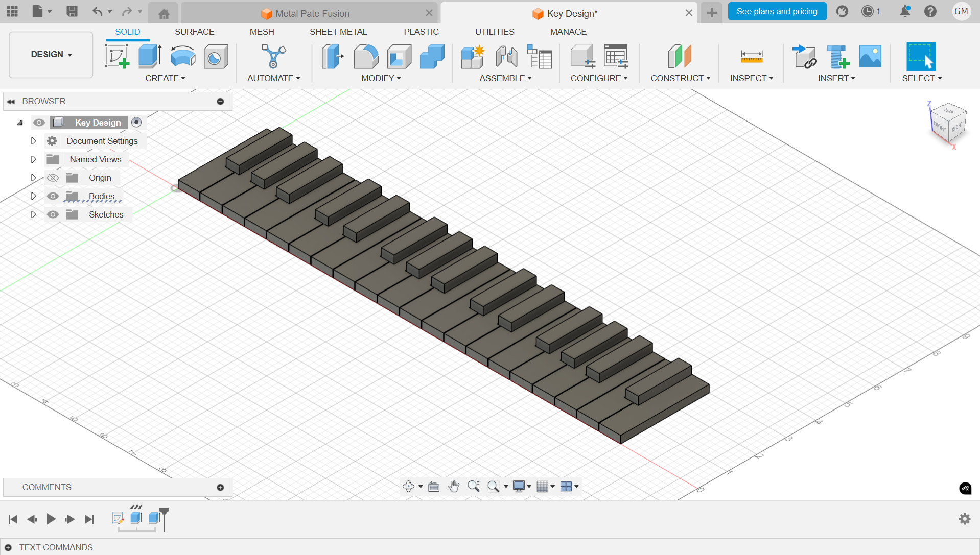Select the Offset Plane construct tool
The image size is (980, 555).
coord(680,56)
